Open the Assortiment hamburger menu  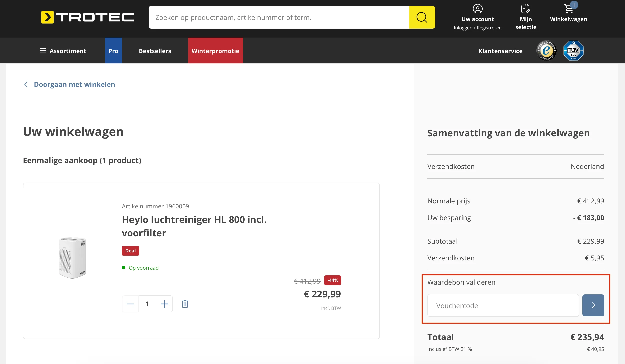43,51
